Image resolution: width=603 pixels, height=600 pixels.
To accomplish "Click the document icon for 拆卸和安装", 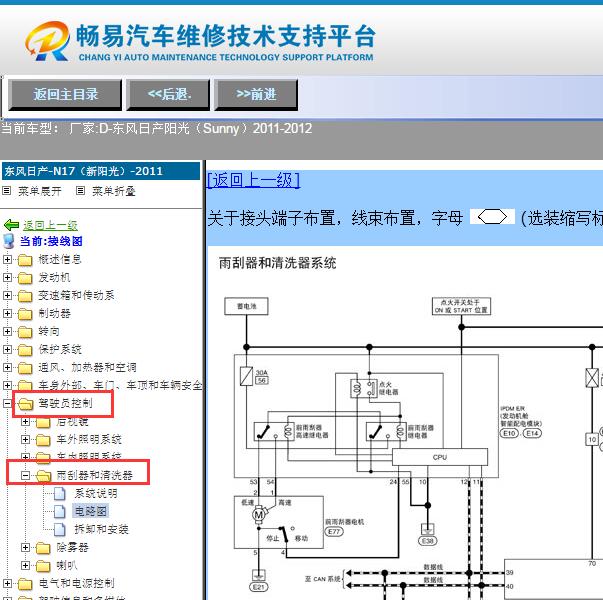I will [60, 530].
